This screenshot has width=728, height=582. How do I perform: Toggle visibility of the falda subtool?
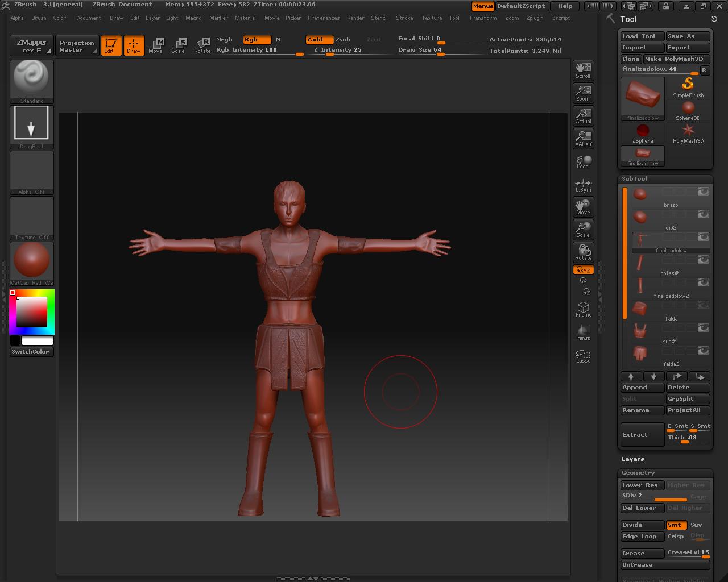point(704,306)
